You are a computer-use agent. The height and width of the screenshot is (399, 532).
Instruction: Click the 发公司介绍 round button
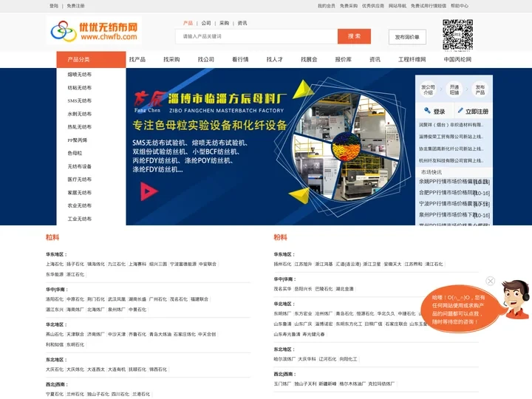[x=428, y=89]
